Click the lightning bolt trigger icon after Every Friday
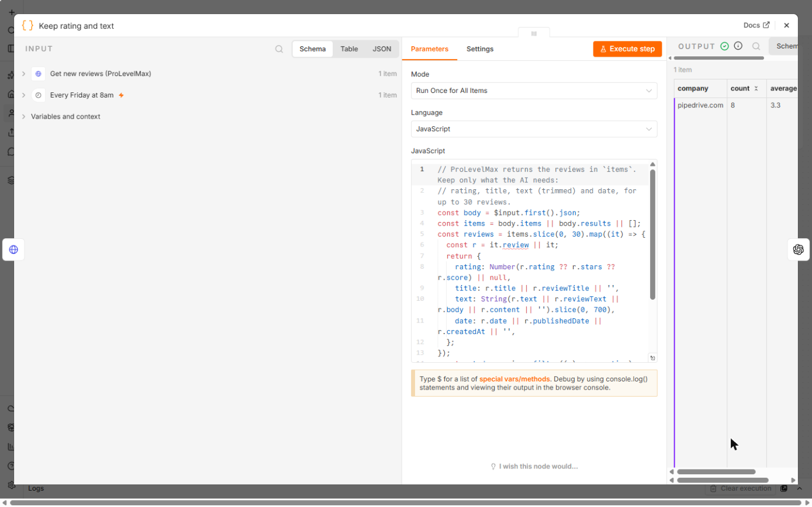Image resolution: width=812 pixels, height=507 pixels. coord(122,95)
